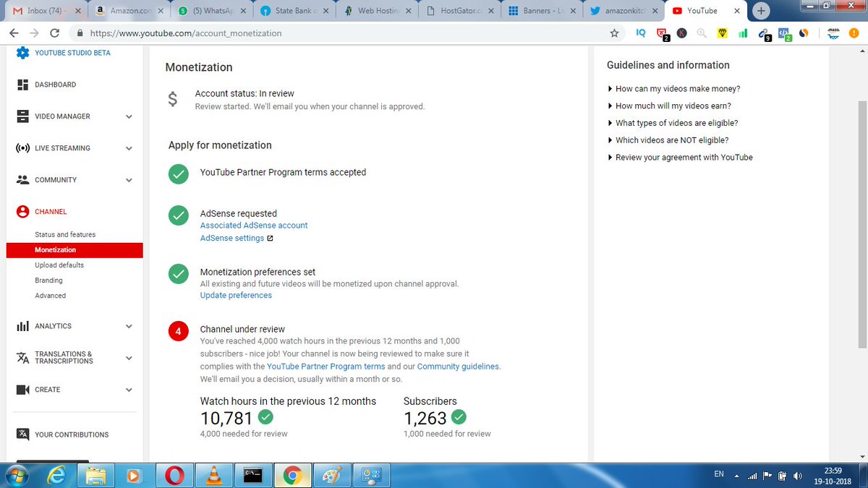868x488 pixels.
Task: Switch to the WhatsApp browser tab
Action: click(213, 11)
